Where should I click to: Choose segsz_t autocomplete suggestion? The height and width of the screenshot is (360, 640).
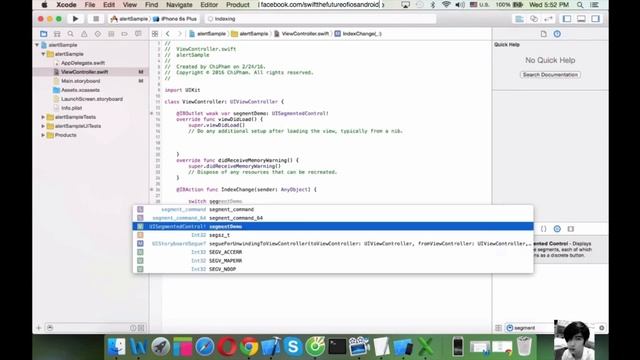pyautogui.click(x=333, y=235)
